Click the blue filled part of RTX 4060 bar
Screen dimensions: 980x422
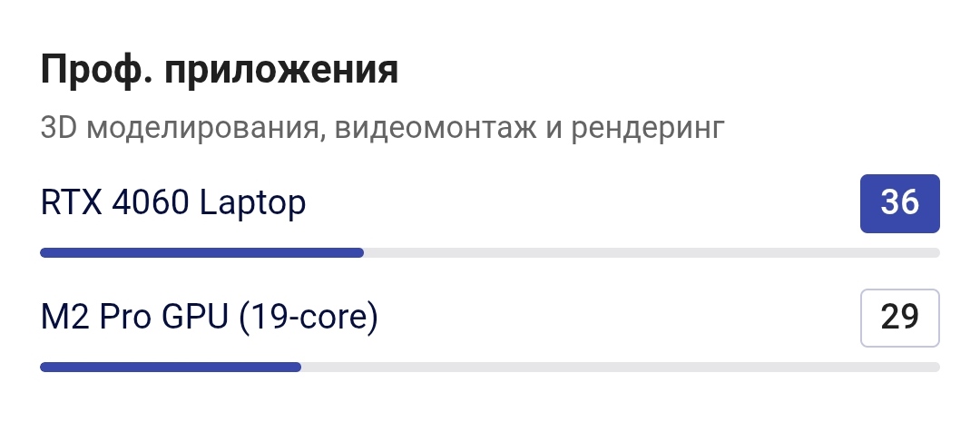pos(201,252)
